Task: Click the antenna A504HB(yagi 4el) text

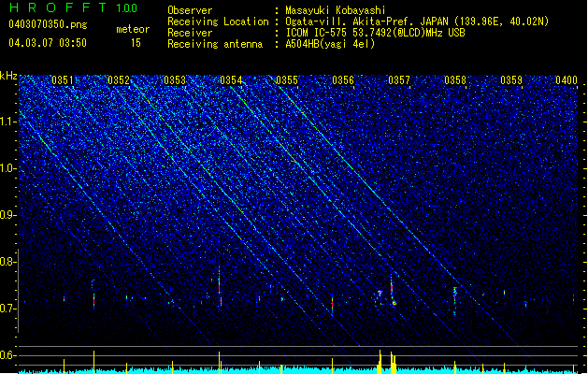Action: (330, 44)
